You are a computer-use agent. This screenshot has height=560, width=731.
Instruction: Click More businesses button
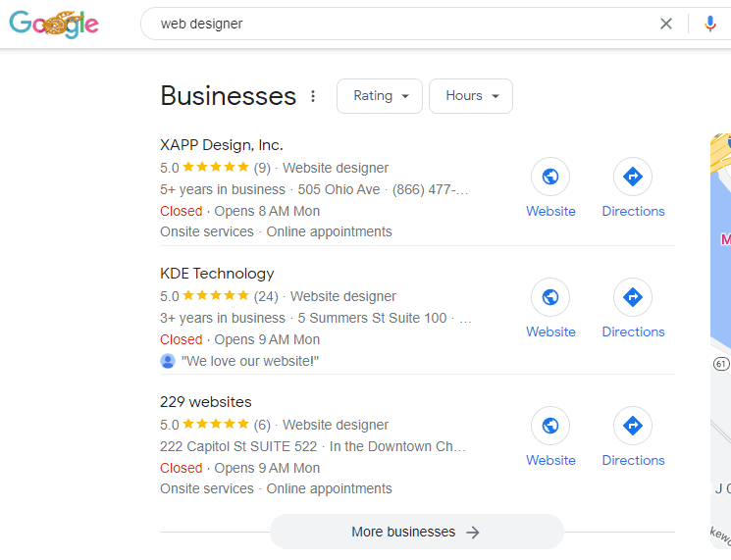[416, 532]
